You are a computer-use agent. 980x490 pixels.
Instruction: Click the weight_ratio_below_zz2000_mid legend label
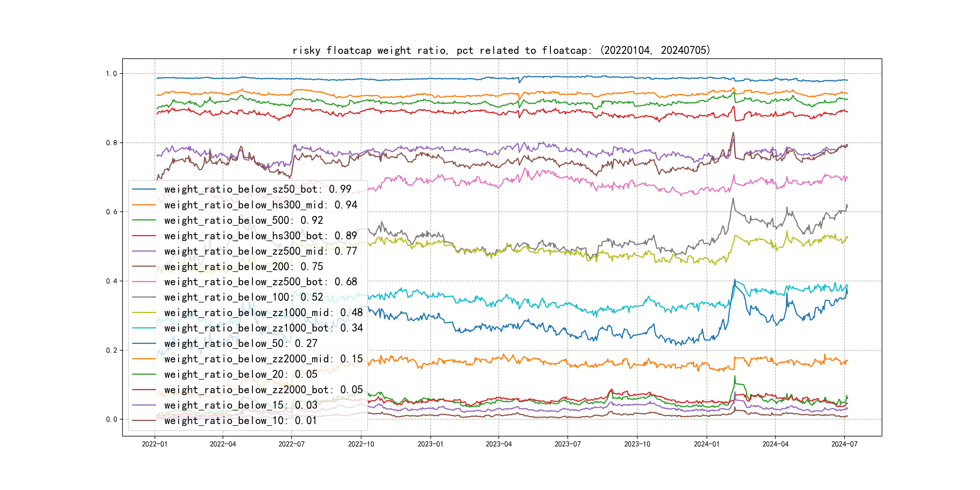point(263,359)
